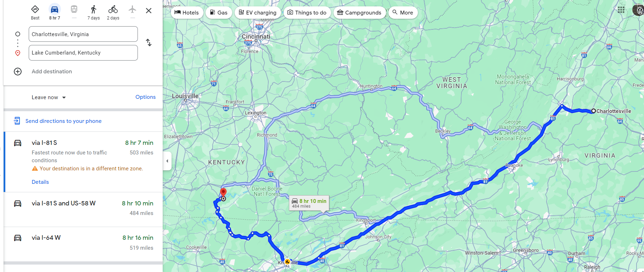644x272 pixels.
Task: Open the Leave now dropdown
Action: [49, 97]
